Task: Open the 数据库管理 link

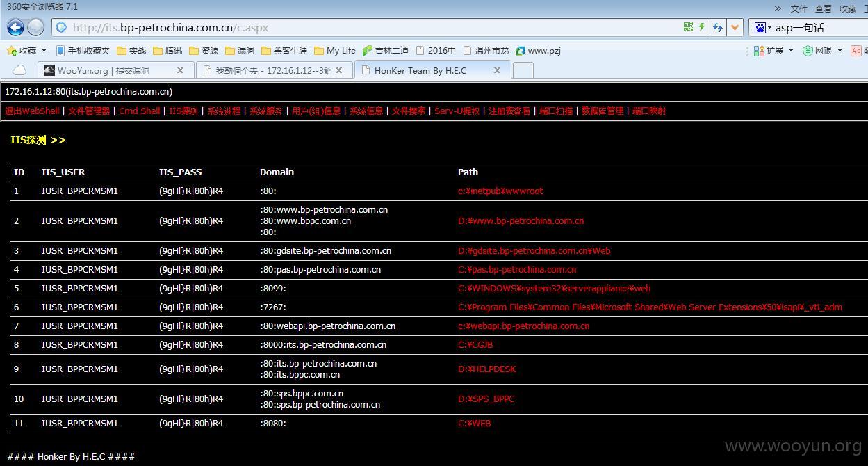Action: click(603, 111)
